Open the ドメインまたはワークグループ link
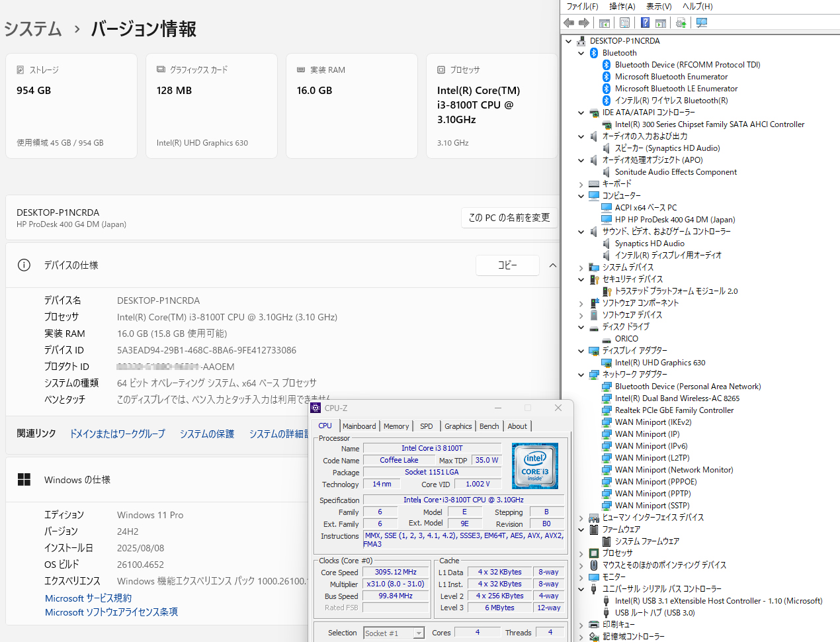 (x=118, y=434)
